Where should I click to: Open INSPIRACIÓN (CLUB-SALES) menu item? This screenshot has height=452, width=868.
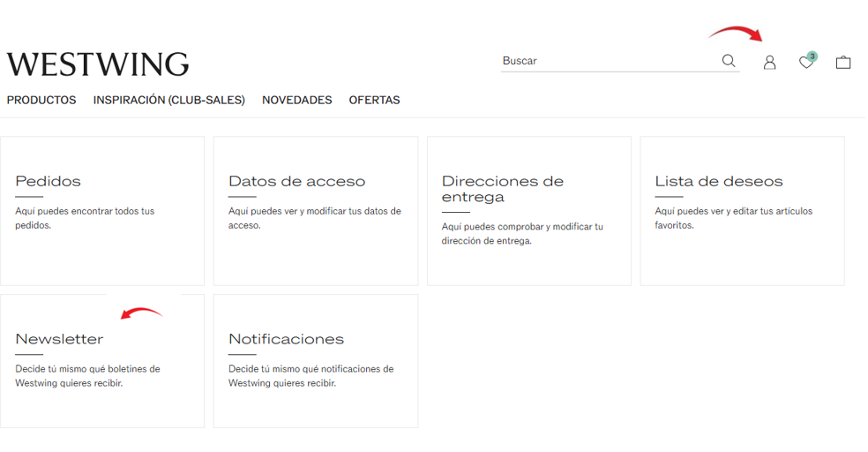coord(168,101)
